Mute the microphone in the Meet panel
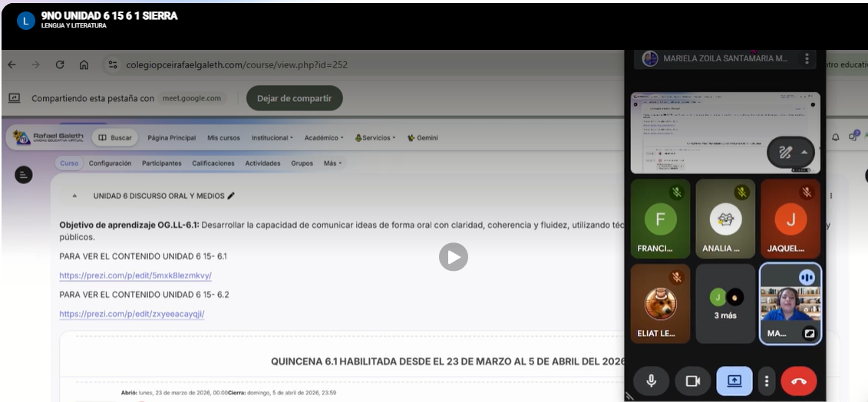The width and height of the screenshot is (868, 402). coord(651,381)
